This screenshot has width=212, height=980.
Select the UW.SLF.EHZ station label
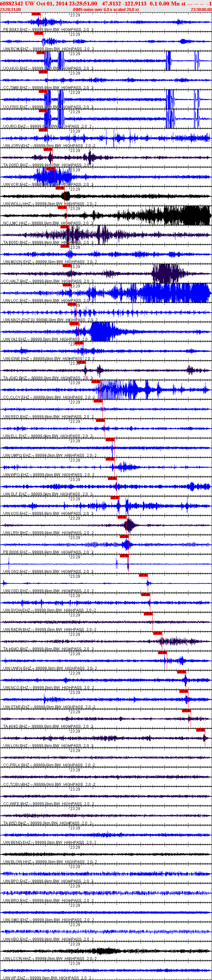point(47,494)
